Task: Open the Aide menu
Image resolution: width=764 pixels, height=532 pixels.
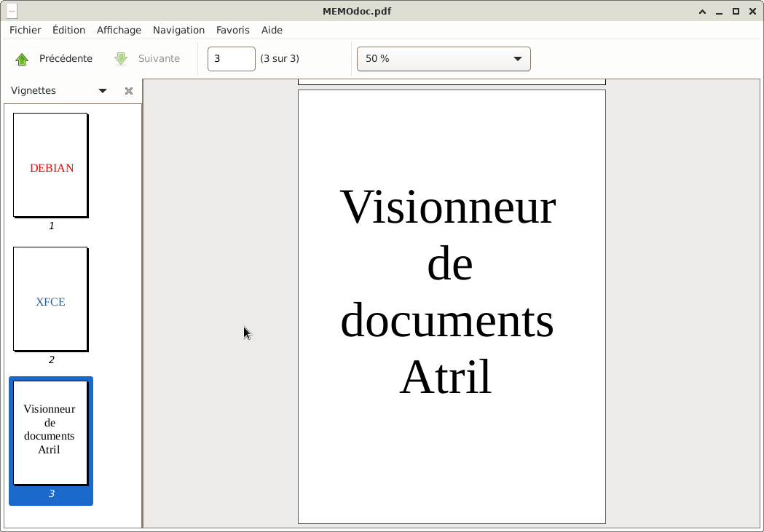Action: tap(272, 30)
